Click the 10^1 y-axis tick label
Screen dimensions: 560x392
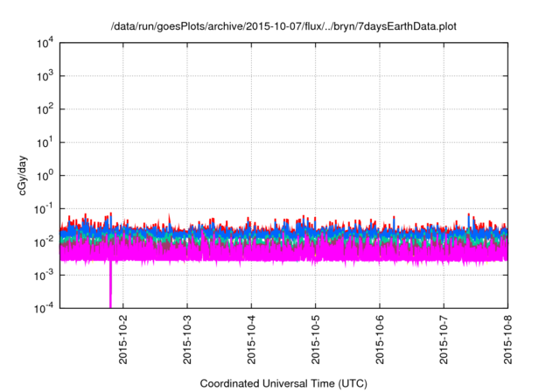45,142
